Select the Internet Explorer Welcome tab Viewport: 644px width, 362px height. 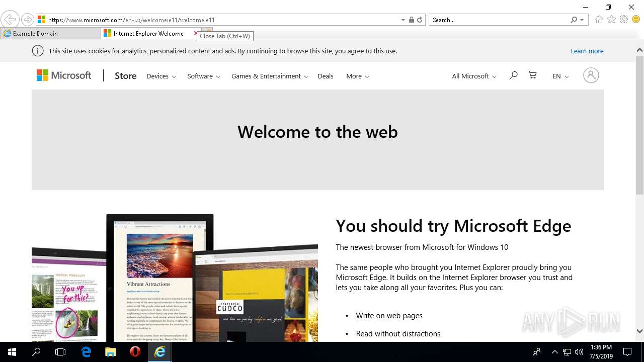pos(148,33)
